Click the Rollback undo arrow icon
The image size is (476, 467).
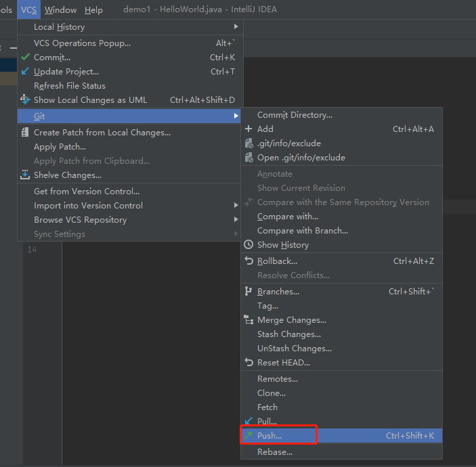(248, 261)
